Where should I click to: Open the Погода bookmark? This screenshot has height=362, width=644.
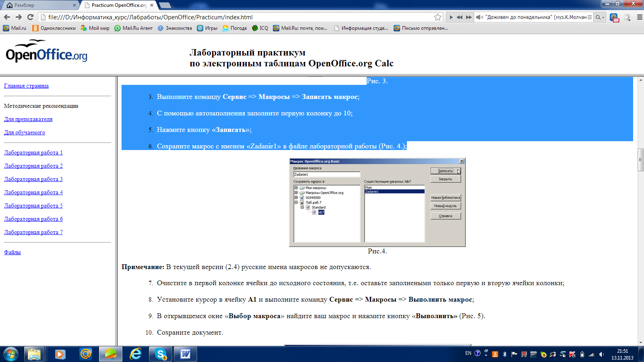(x=234, y=28)
